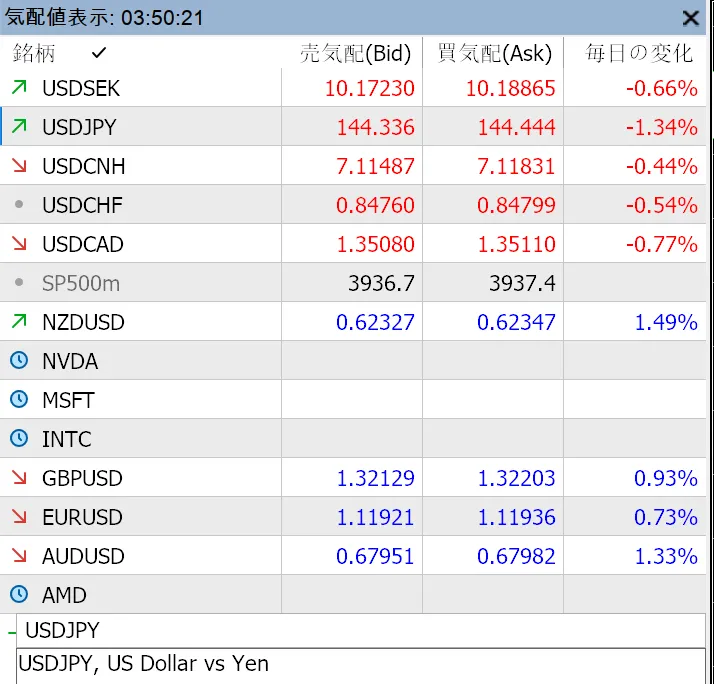Image resolution: width=714 pixels, height=684 pixels.
Task: Sort by the 買気配(Ask) column header
Action: 495,53
